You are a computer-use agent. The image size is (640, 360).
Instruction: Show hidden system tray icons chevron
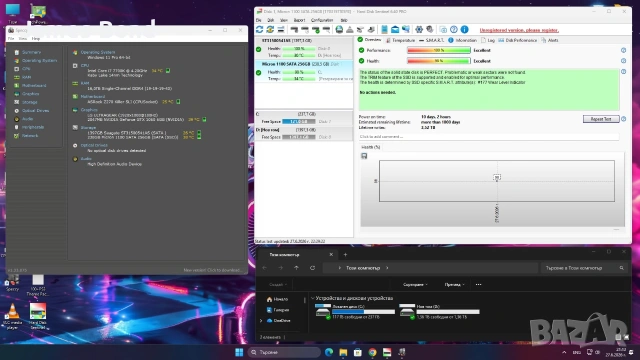point(564,352)
